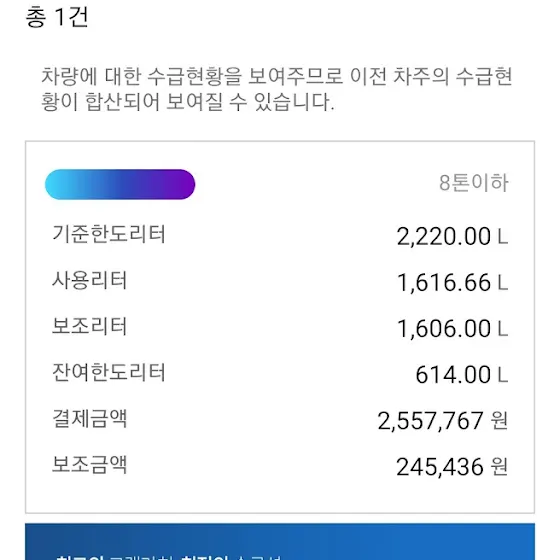Tap the gradient vehicle number pill
Image resolution: width=560 pixels, height=560 pixels.
[120, 184]
